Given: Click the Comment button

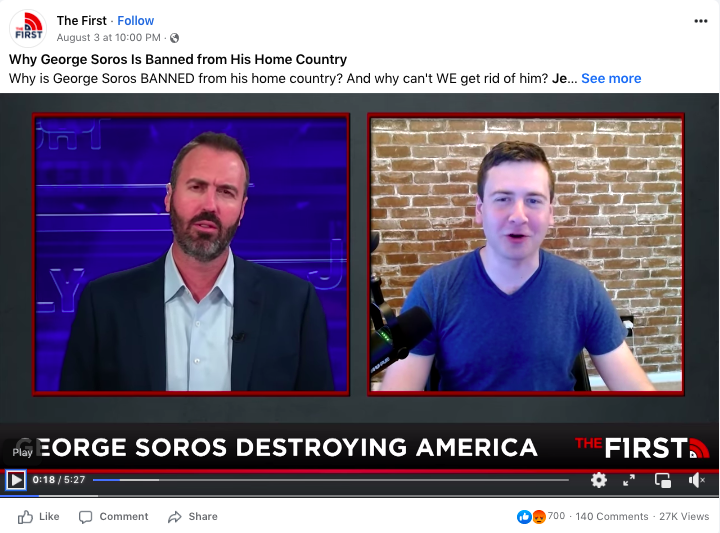Looking at the screenshot, I should [113, 516].
